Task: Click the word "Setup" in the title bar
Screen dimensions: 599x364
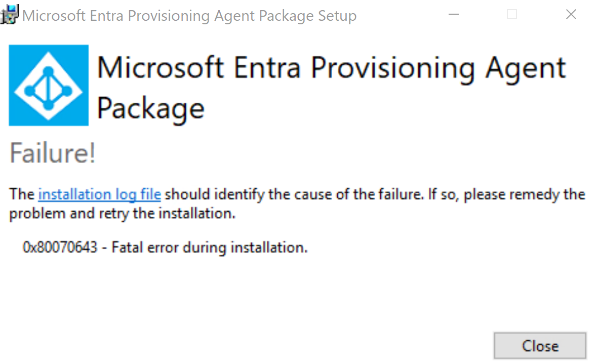Action: (x=337, y=16)
